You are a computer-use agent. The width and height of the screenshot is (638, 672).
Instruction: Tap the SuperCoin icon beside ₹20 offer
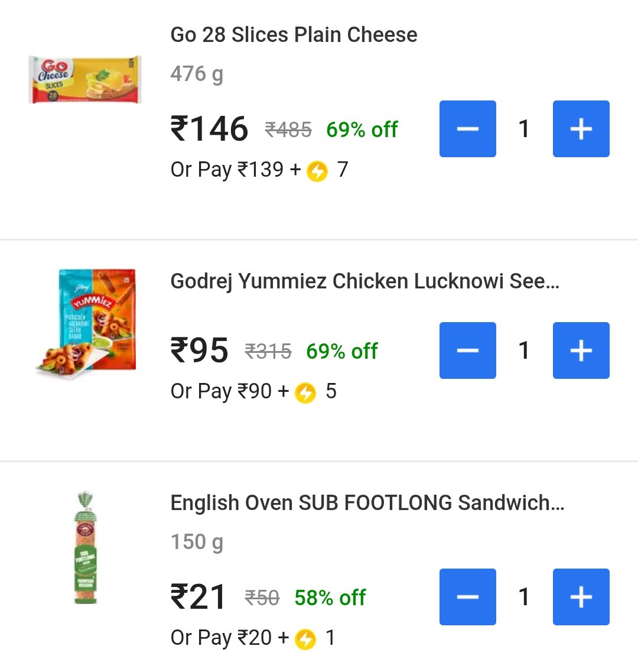coord(305,639)
